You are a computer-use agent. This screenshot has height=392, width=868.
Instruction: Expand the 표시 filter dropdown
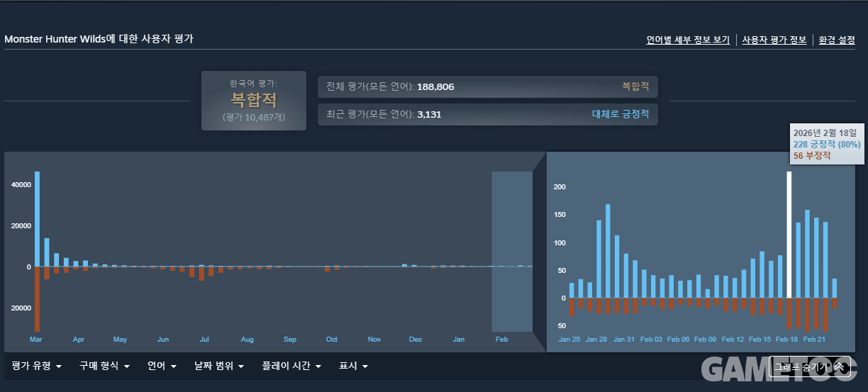coord(353,366)
